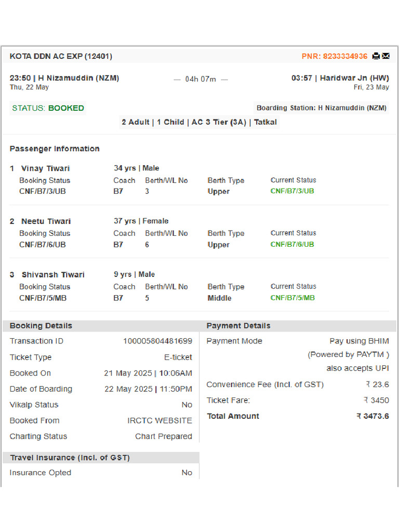Click the Boarding Station H Nizamuddin label
This screenshot has width=399, height=532.
pos(322,108)
